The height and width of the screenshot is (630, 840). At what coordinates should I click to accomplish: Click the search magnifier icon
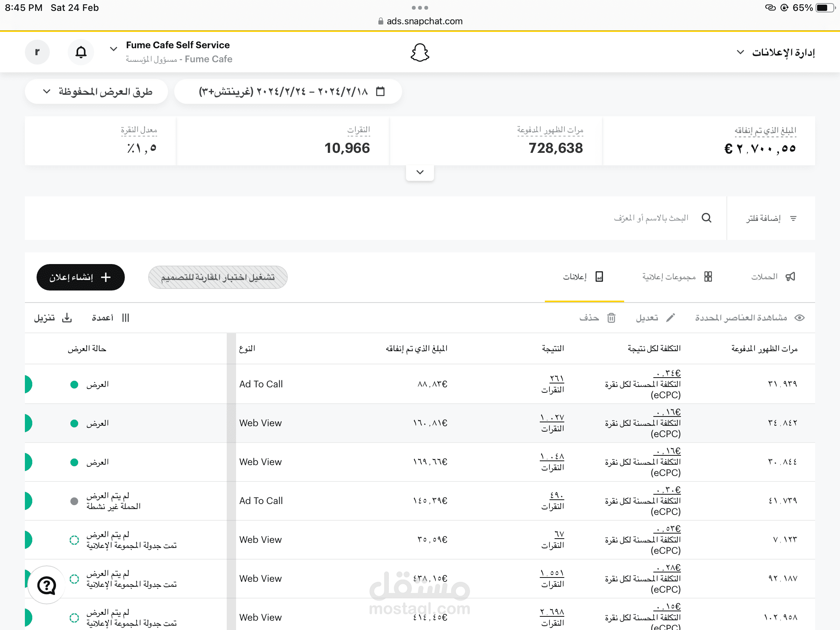(x=707, y=218)
